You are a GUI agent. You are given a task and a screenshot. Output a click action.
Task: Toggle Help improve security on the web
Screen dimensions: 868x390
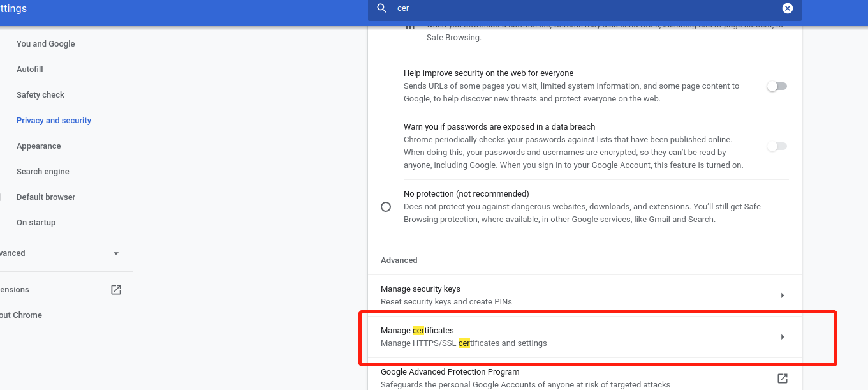(x=777, y=86)
